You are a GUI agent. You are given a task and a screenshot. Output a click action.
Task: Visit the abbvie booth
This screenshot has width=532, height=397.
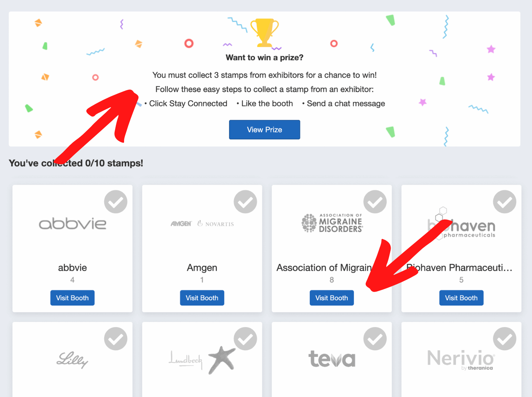click(x=72, y=298)
